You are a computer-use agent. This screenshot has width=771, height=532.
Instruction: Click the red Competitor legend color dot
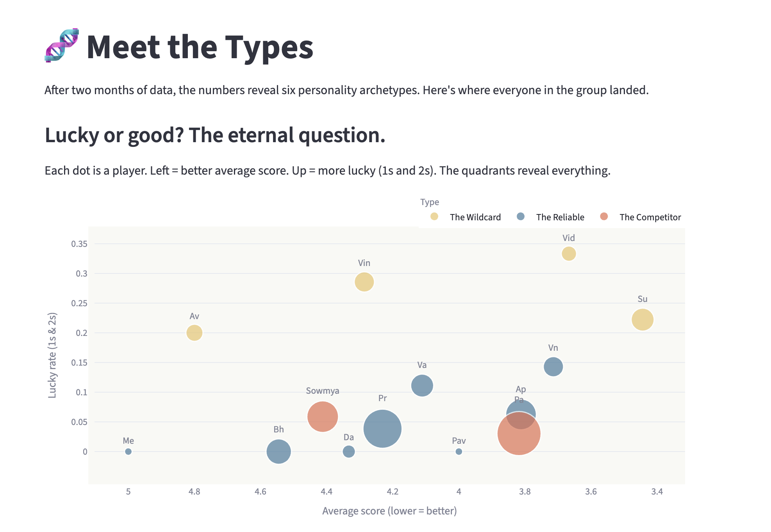pyautogui.click(x=604, y=216)
